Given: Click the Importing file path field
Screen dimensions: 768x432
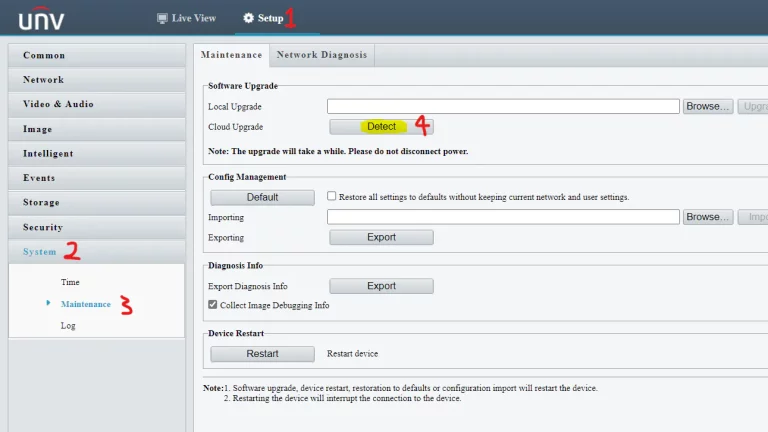Looking at the screenshot, I should [x=503, y=217].
